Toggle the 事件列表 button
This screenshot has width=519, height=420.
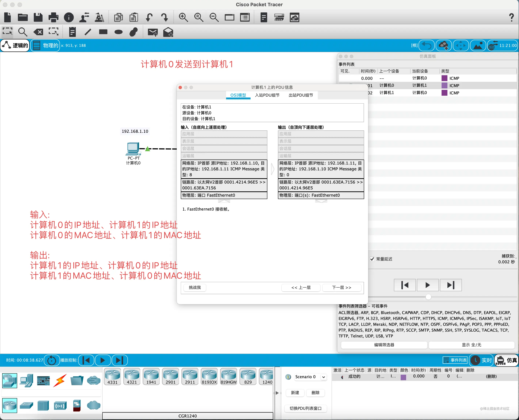point(455,360)
